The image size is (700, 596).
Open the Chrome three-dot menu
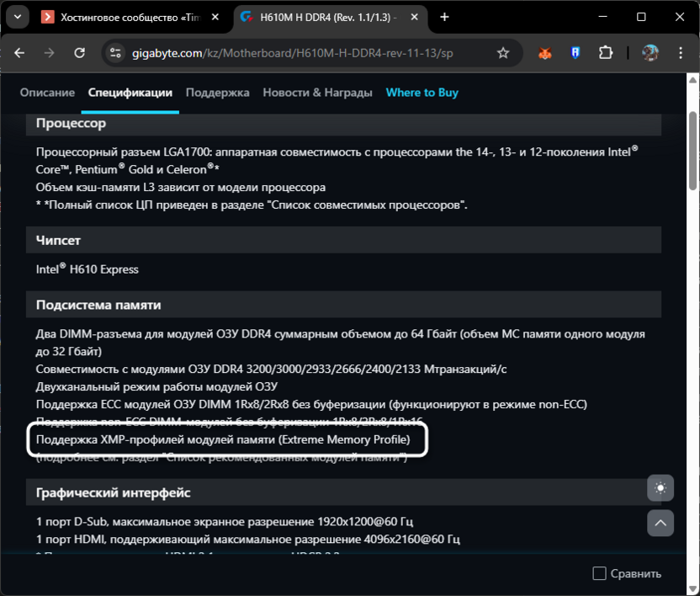[681, 52]
